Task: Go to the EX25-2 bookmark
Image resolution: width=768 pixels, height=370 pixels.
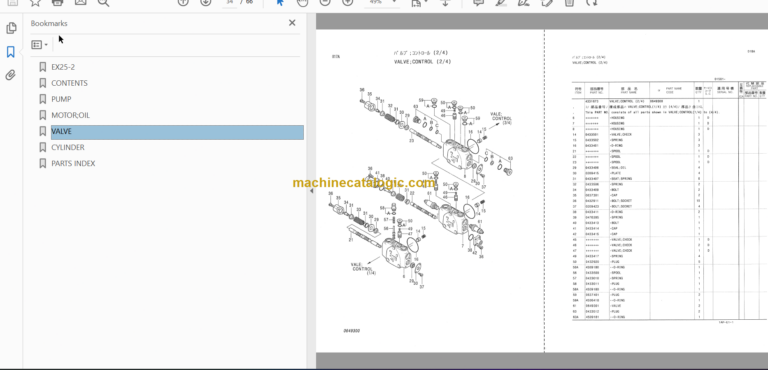Action: coord(63,67)
